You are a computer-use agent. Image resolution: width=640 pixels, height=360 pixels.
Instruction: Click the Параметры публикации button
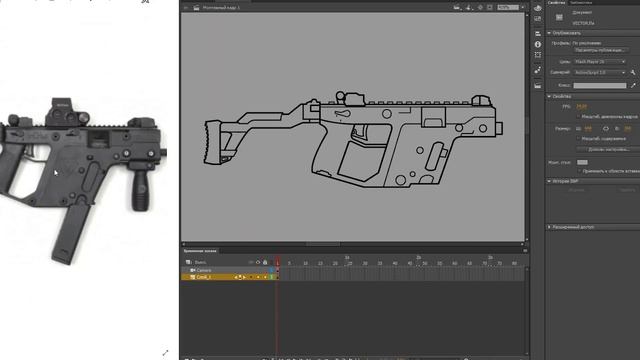(600, 50)
